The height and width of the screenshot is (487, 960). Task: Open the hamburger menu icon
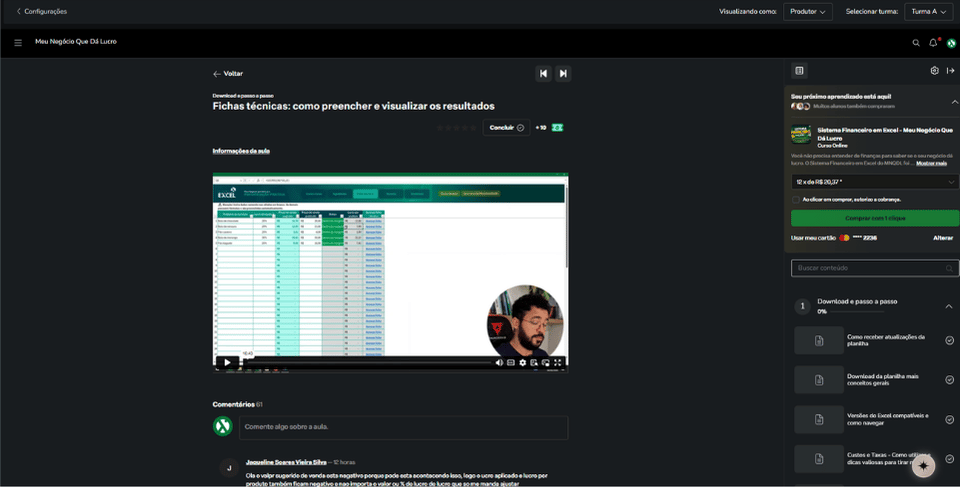click(x=18, y=43)
